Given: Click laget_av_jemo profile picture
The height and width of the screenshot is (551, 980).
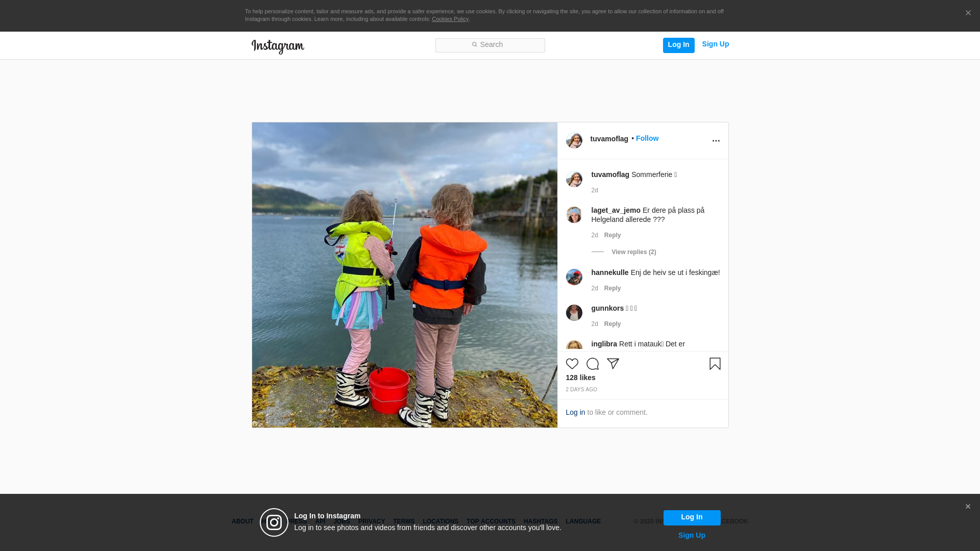Looking at the screenshot, I should coord(574,215).
